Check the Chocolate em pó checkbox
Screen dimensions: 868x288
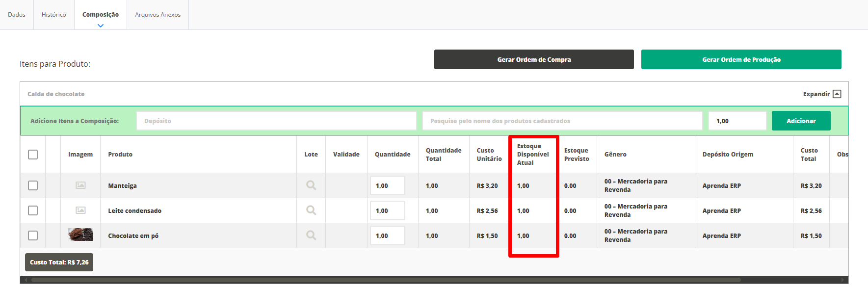tap(33, 236)
